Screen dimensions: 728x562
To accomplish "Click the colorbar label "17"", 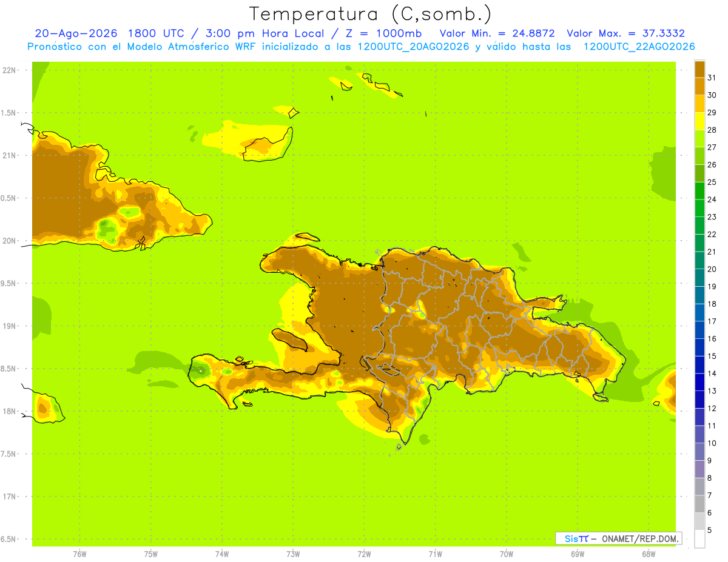I will 712,321.
